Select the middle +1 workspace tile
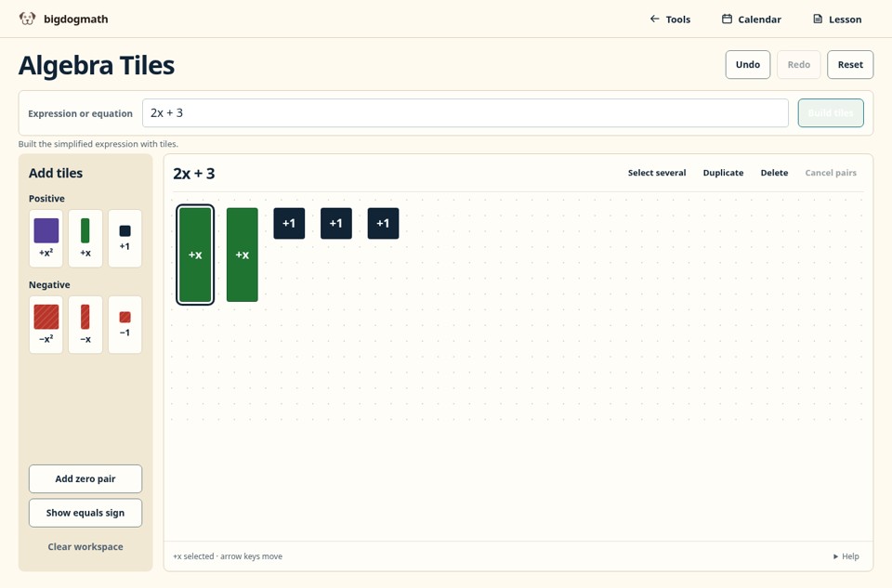 pyautogui.click(x=336, y=224)
